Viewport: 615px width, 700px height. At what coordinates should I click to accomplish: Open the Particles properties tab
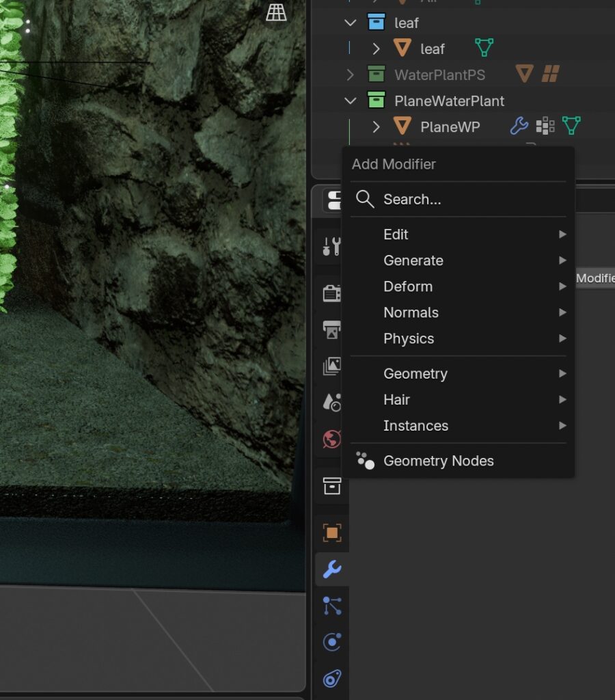click(332, 606)
